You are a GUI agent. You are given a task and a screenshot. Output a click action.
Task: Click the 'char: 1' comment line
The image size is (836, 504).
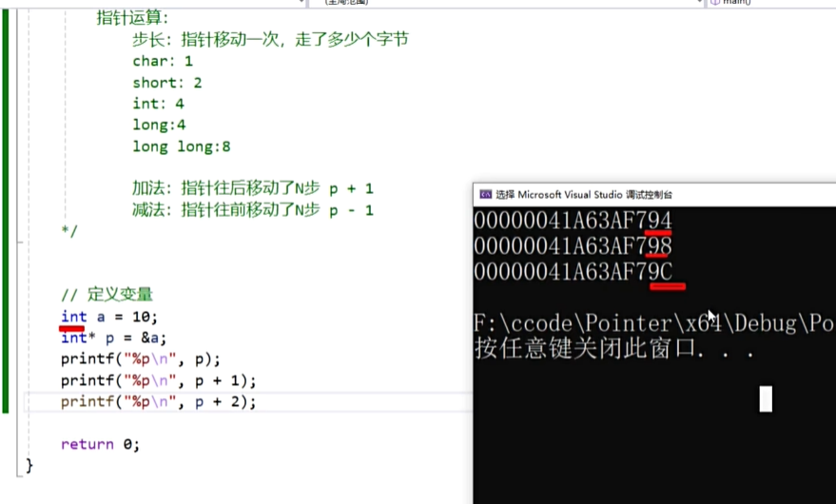click(163, 61)
